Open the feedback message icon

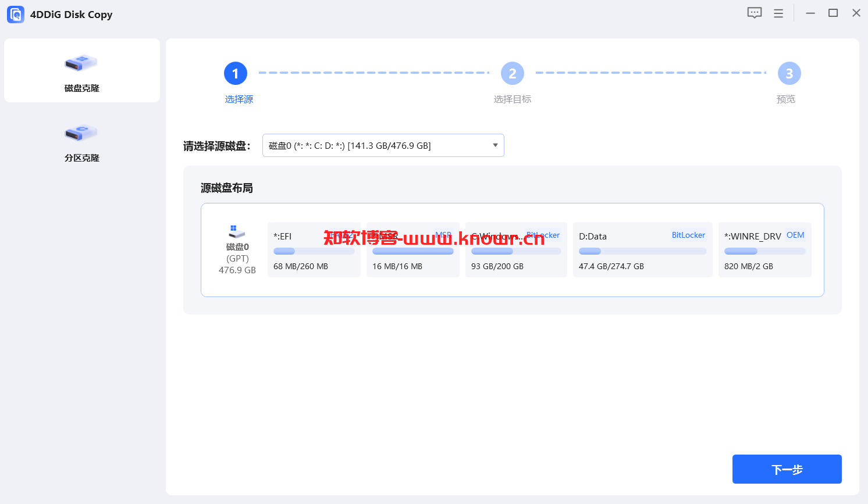click(755, 13)
